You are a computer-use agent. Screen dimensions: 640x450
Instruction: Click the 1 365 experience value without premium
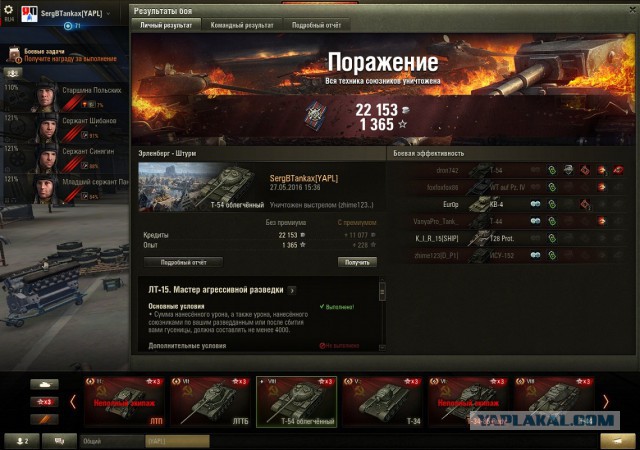point(289,245)
